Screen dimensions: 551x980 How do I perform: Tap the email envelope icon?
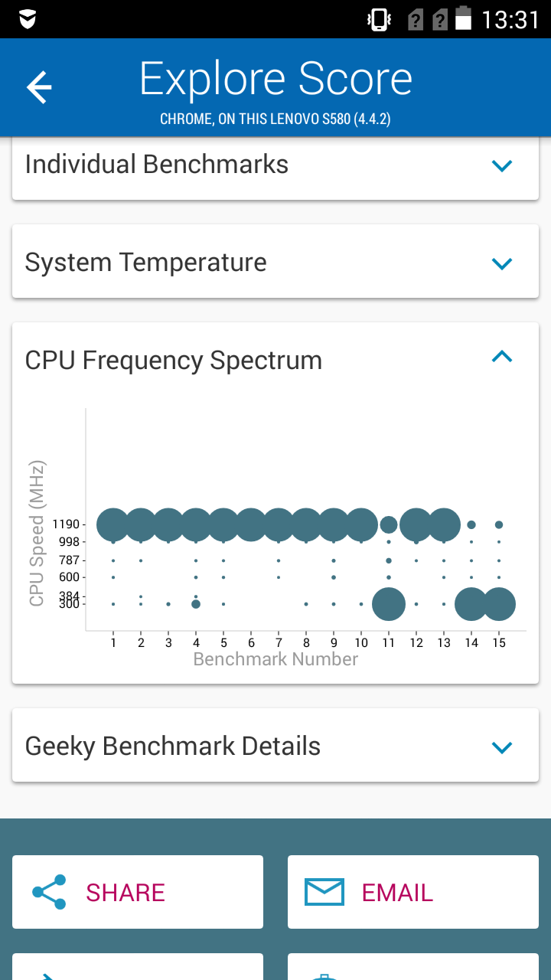tap(324, 892)
